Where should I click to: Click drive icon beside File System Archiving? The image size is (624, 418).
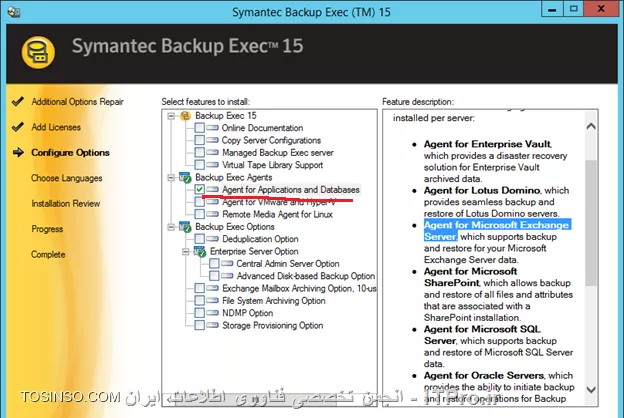pos(213,301)
